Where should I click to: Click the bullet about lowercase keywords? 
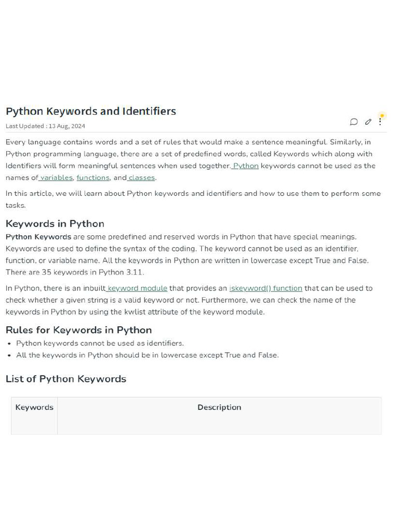148,355
